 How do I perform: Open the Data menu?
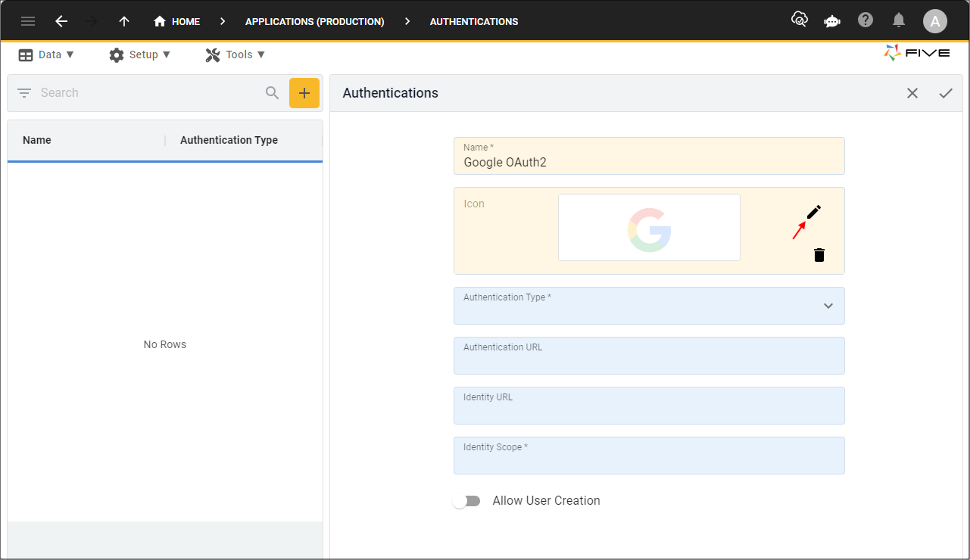pos(46,54)
